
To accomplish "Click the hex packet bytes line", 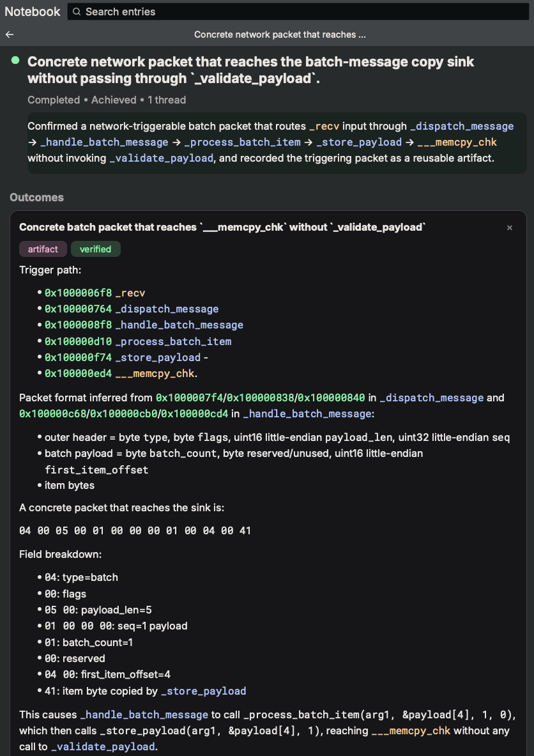I will pyautogui.click(x=135, y=531).
